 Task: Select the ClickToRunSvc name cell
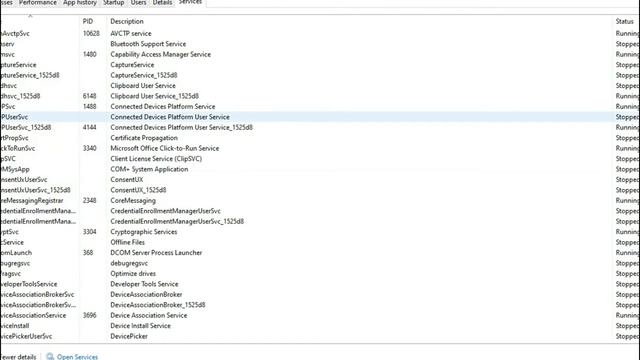[18, 149]
